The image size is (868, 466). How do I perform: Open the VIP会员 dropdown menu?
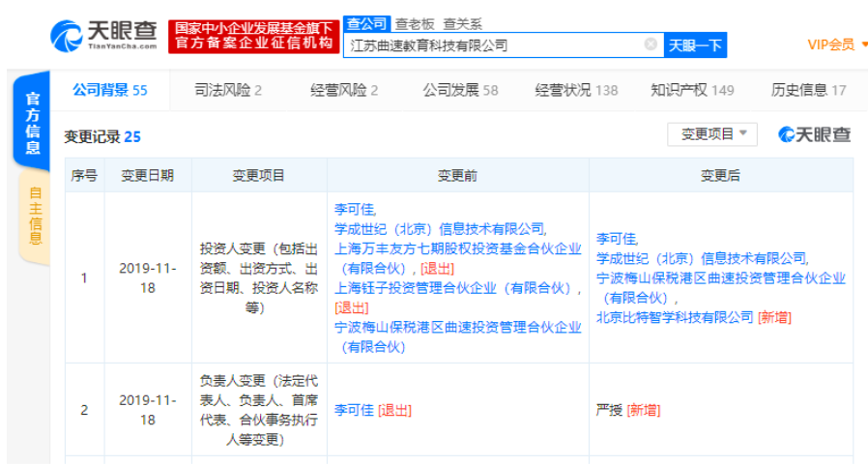tap(836, 44)
